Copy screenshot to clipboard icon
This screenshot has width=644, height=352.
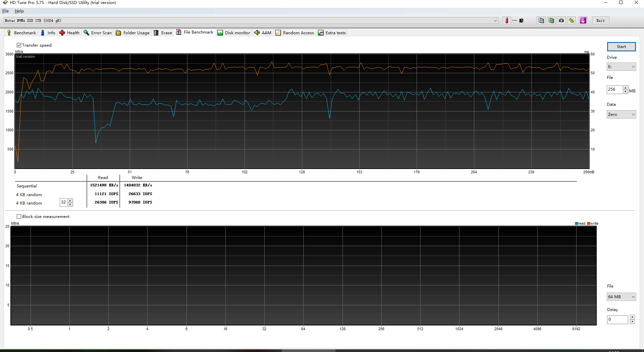[551, 20]
